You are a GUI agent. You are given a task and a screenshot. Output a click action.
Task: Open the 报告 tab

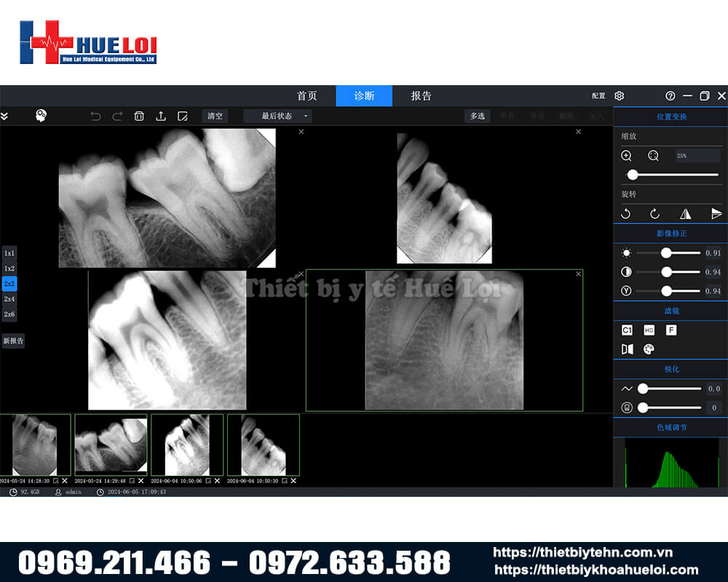(421, 96)
